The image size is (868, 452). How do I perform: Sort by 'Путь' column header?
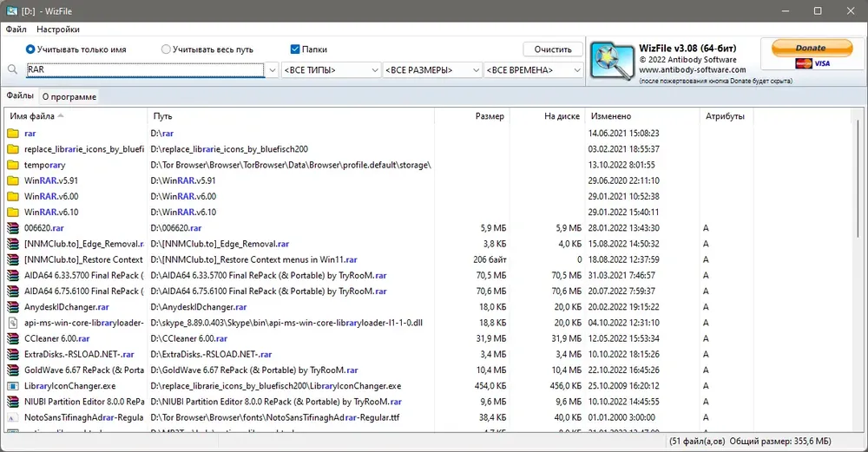pyautogui.click(x=291, y=116)
